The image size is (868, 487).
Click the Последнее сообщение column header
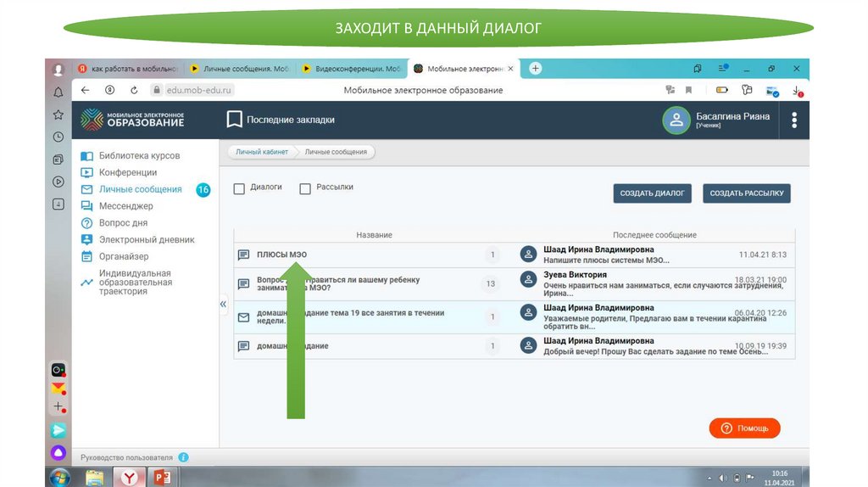(654, 235)
